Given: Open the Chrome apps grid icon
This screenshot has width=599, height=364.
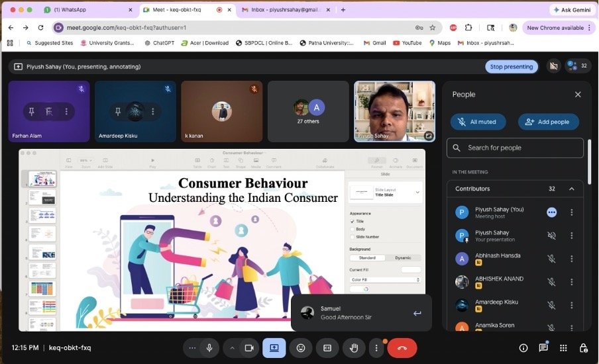Looking at the screenshot, I should (10, 43).
